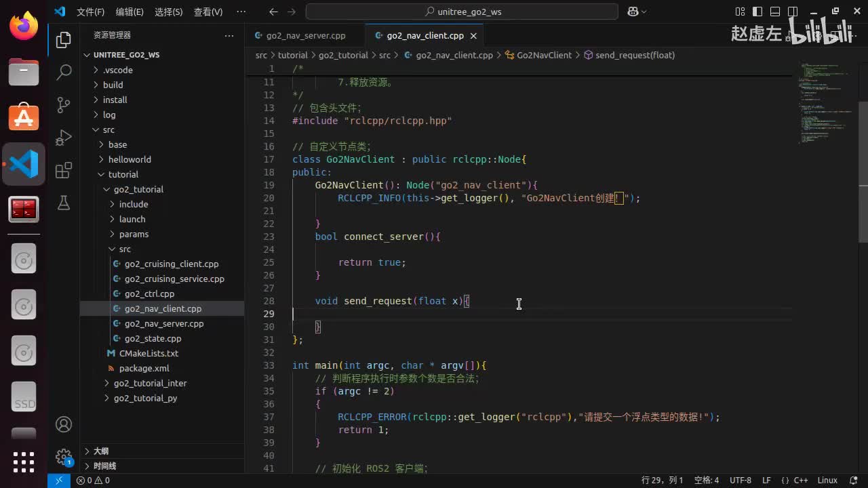
Task: Click 行 29, 列 1 cursor position indicator
Action: [x=663, y=481]
